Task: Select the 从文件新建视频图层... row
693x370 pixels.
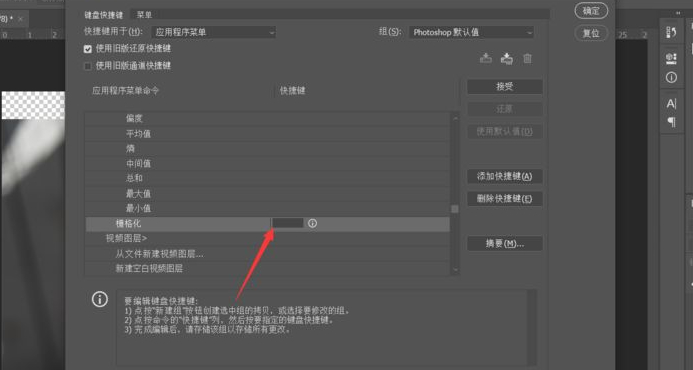Action: (267, 254)
